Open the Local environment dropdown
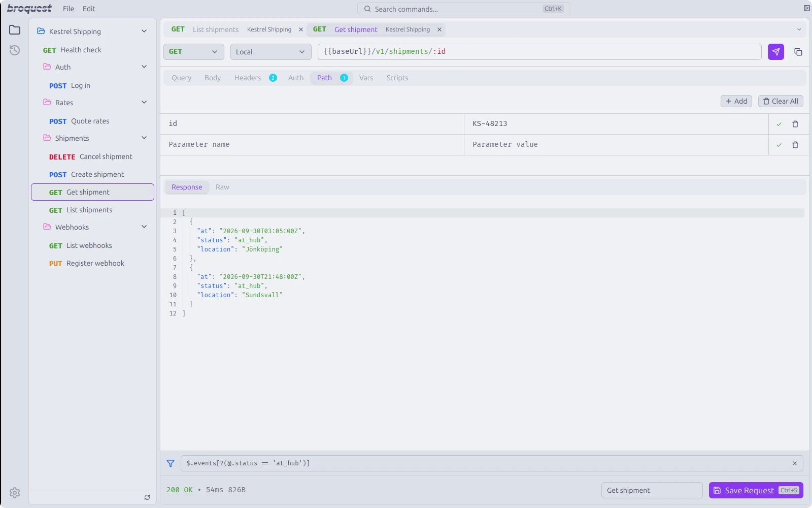This screenshot has width=812, height=508. click(271, 52)
